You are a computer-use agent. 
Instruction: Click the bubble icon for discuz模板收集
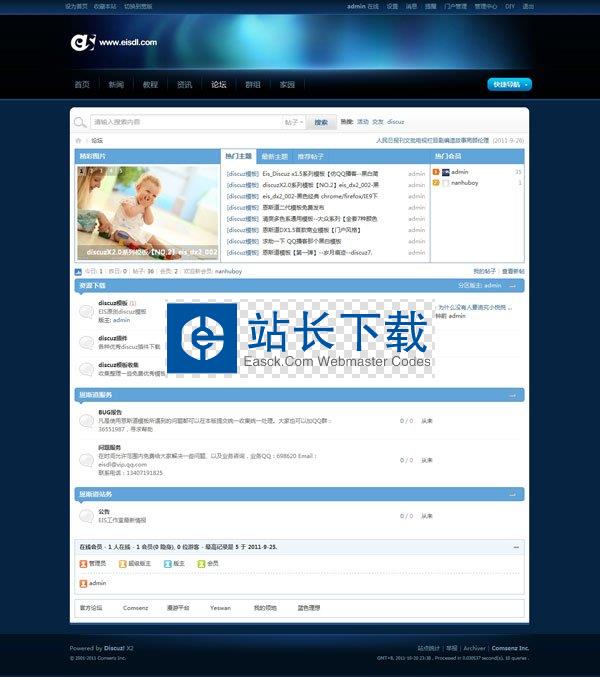point(86,369)
